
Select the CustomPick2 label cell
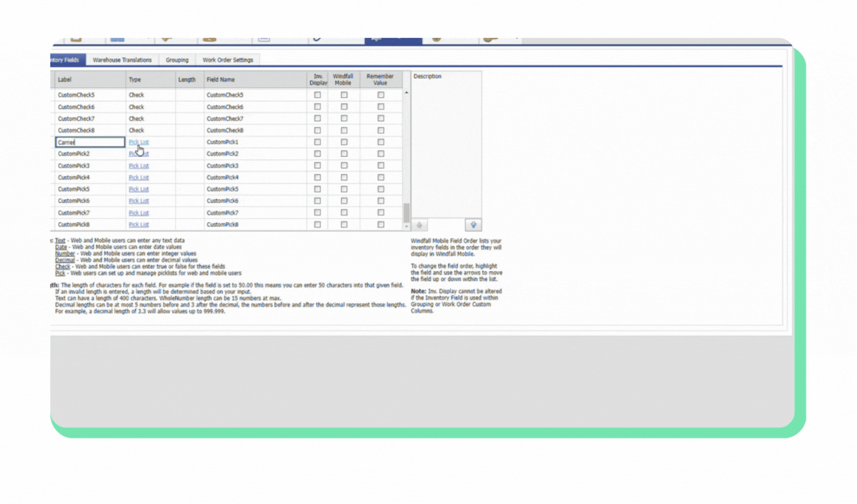point(90,154)
